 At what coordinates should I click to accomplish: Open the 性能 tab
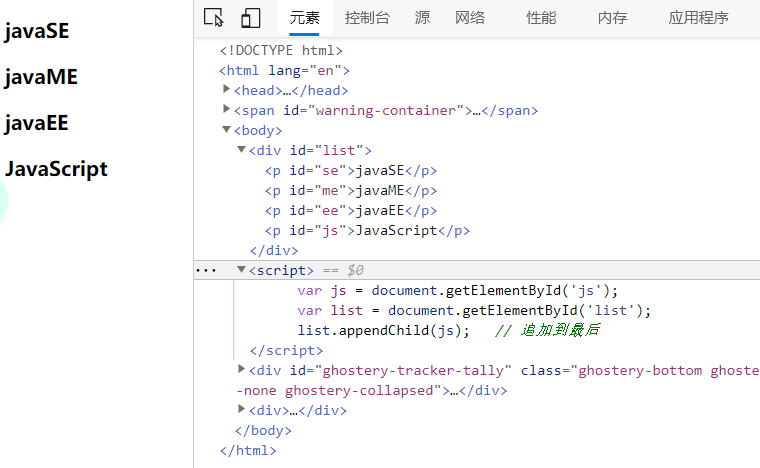[x=541, y=17]
